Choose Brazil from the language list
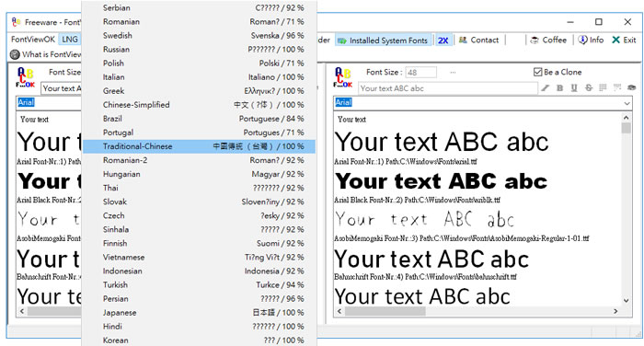The height and width of the screenshot is (346, 644). pos(200,119)
